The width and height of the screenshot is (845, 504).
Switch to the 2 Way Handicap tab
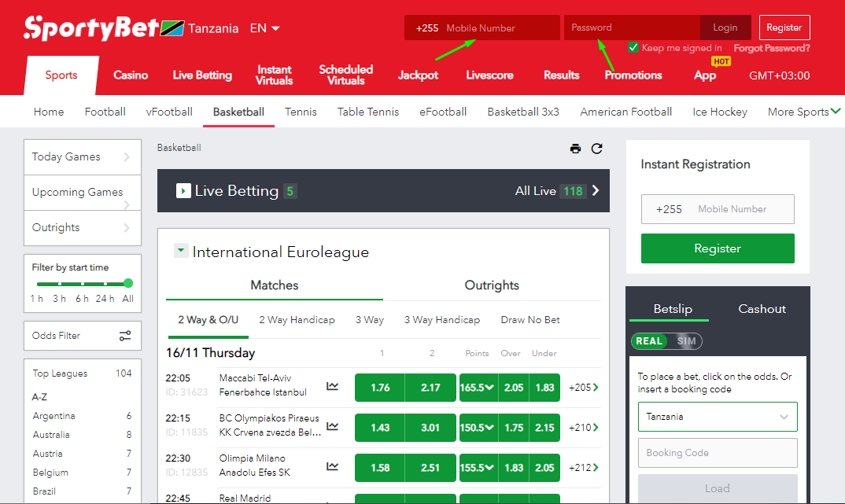(x=297, y=320)
